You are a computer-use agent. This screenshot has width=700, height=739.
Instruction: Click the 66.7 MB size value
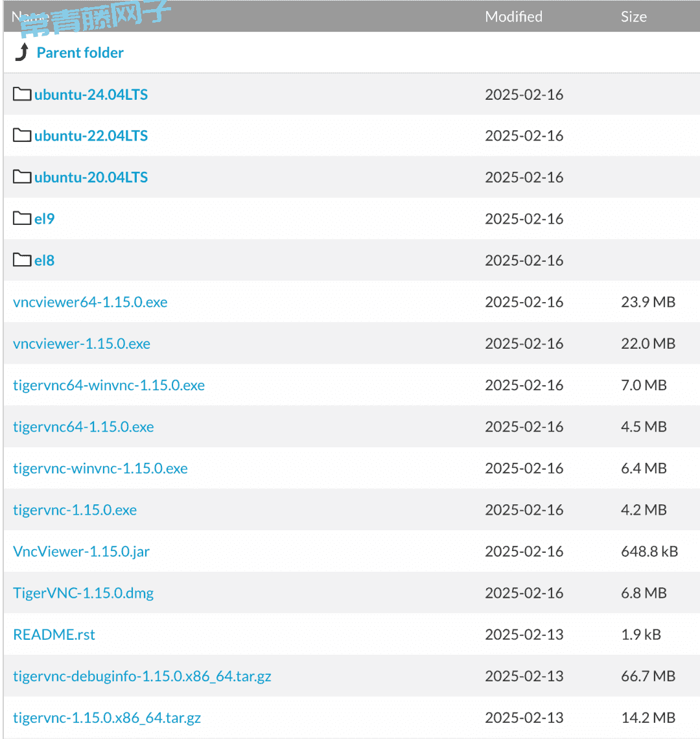point(648,676)
